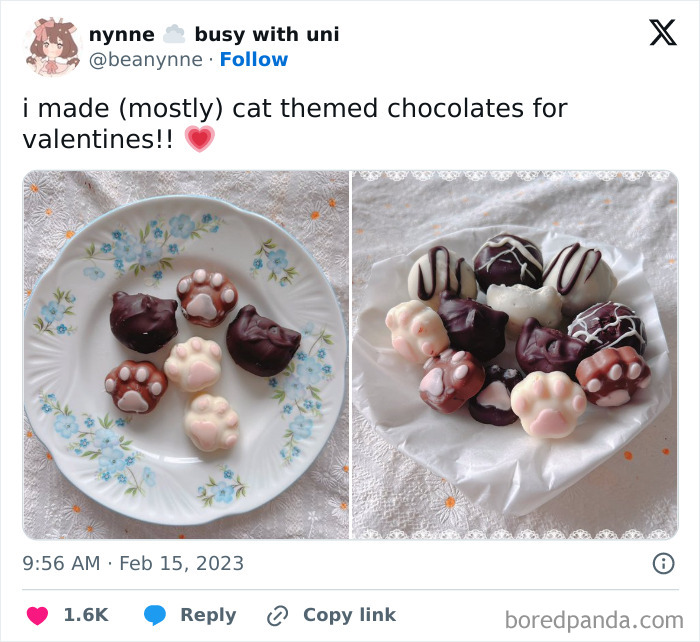Click the 9:56 AM Feb 15, 2023 timestamp

(133, 563)
